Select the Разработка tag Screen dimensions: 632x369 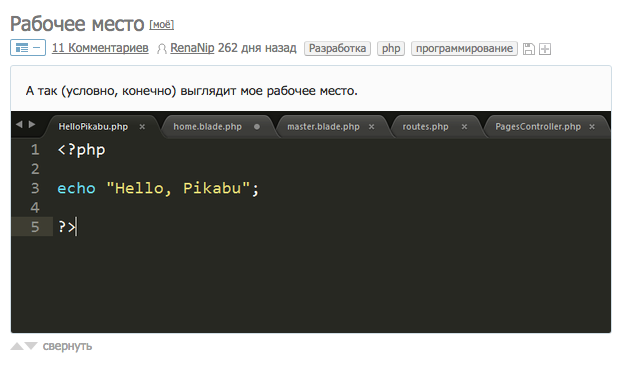pos(337,48)
